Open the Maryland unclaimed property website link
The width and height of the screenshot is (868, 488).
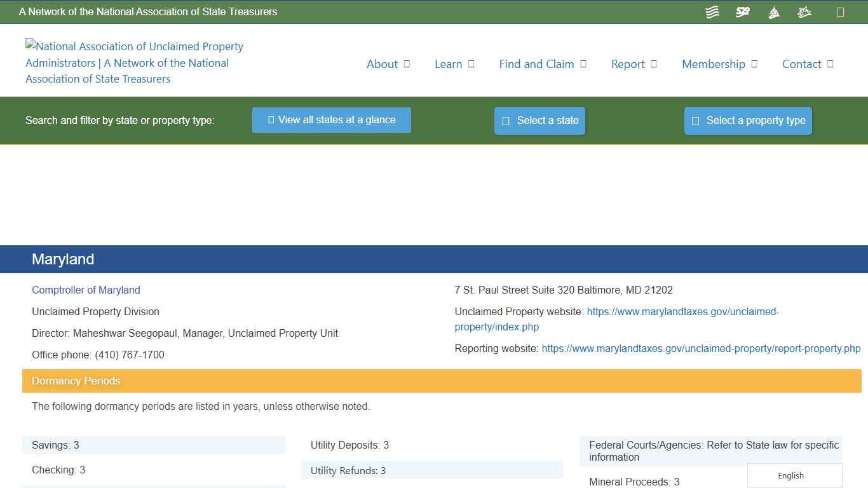click(683, 311)
